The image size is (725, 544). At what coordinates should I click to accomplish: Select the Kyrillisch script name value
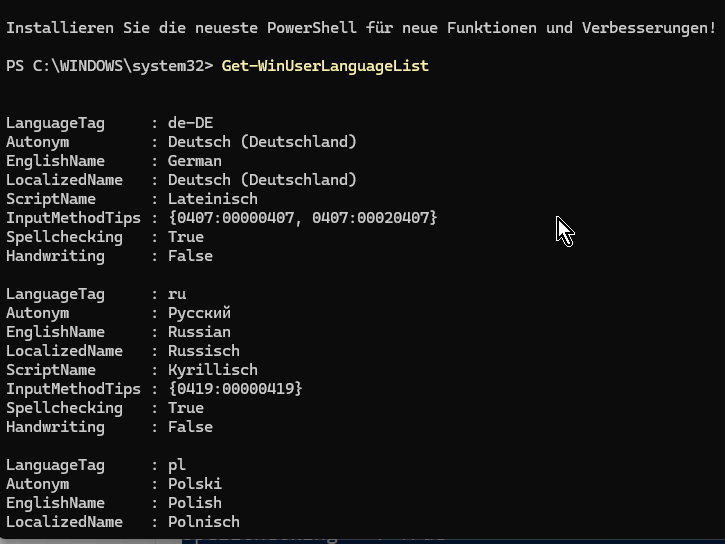[213, 370]
